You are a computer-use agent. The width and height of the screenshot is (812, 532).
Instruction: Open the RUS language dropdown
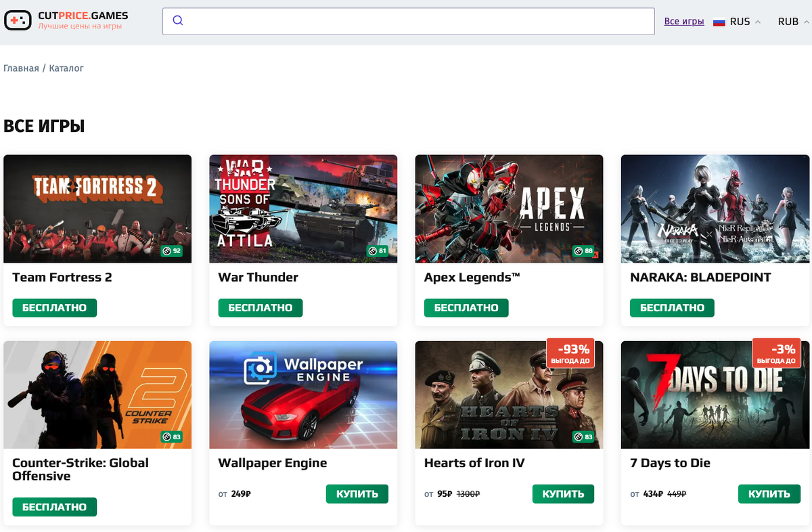point(738,22)
